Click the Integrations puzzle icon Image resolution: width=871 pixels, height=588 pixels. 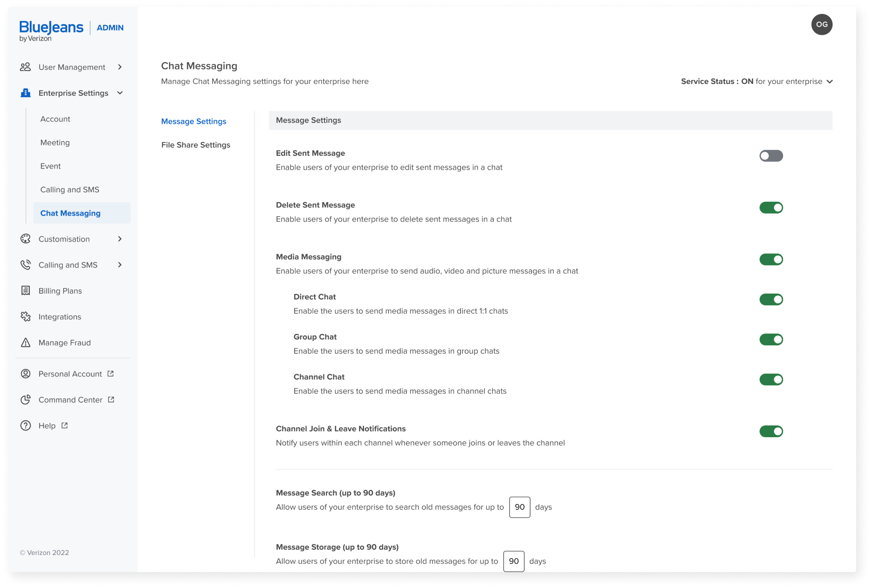point(25,316)
